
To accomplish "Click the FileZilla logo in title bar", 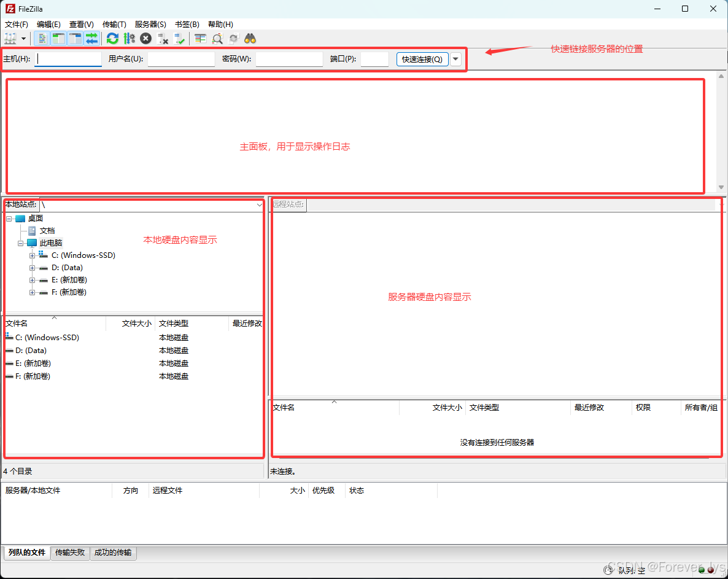I will [10, 9].
